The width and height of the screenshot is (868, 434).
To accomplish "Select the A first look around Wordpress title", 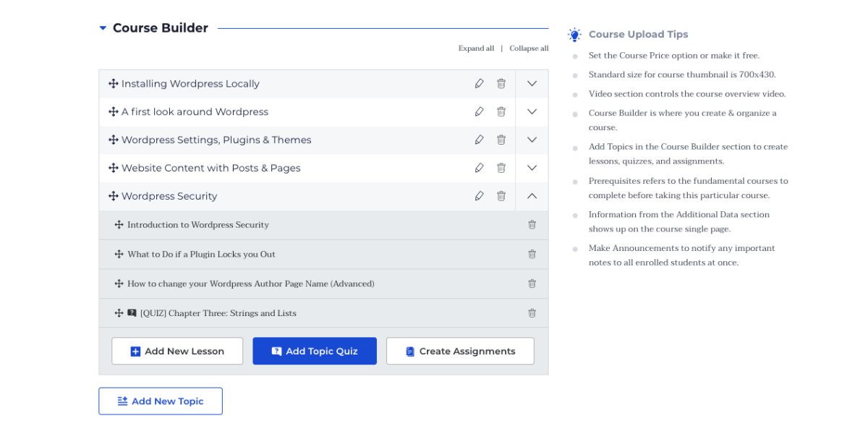I will point(195,112).
